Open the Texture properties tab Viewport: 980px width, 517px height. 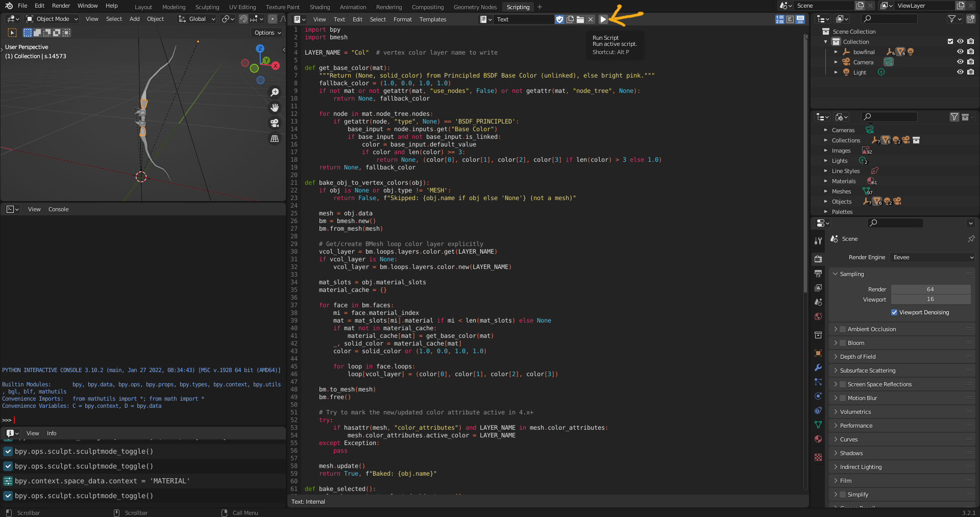[x=818, y=457]
